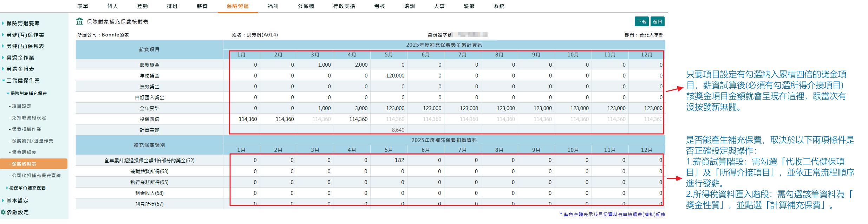Viewport: 868px width, 224px height.
Task: Click the 全年累計超過投保金額4倍部分的獎金(62) label
Action: point(149,161)
